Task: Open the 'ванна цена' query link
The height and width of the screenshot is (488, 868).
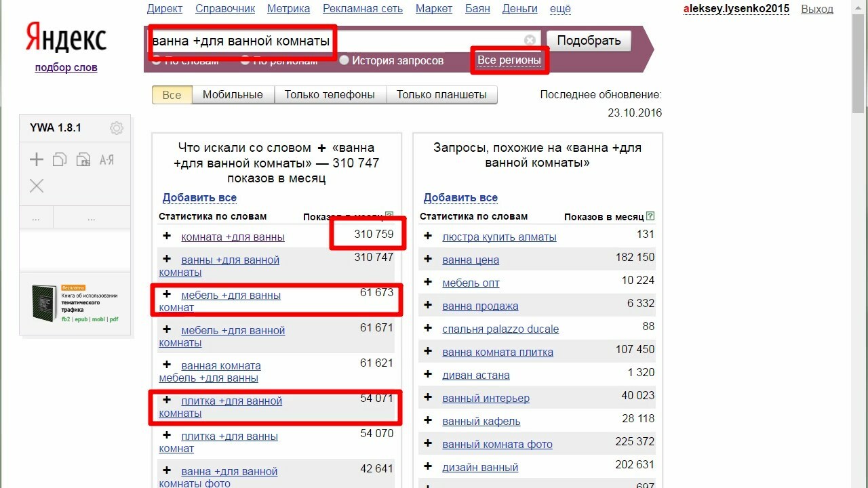Action: point(471,260)
